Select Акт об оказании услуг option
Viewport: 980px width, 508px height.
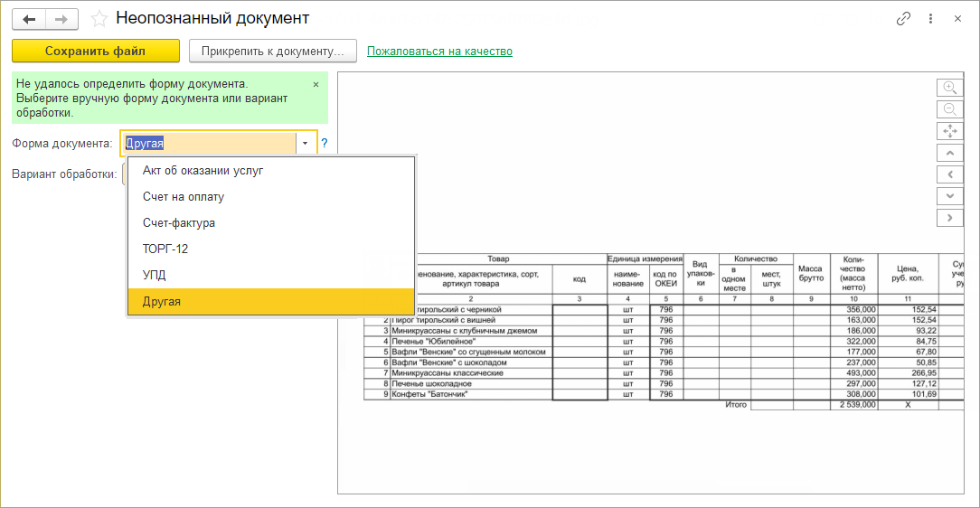point(271,171)
